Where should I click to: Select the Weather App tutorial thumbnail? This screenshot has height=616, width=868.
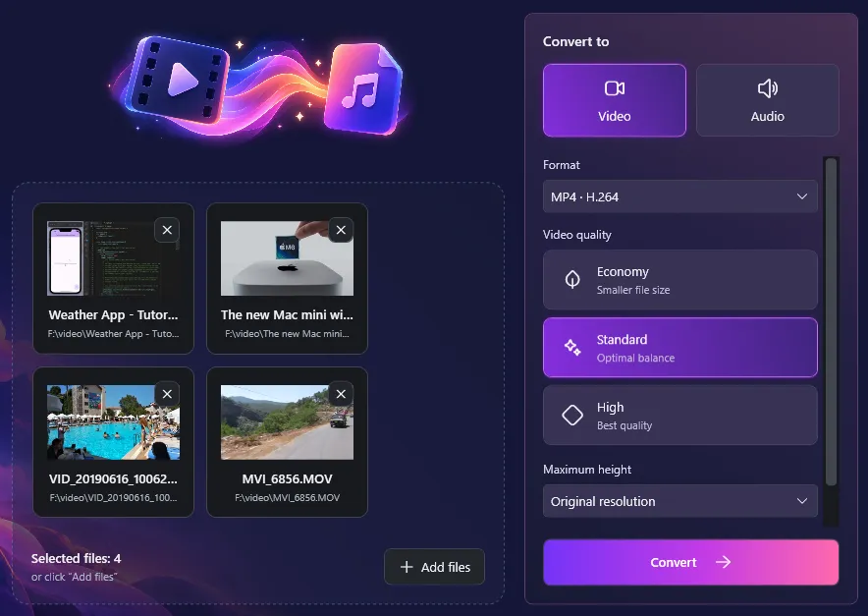tap(114, 258)
